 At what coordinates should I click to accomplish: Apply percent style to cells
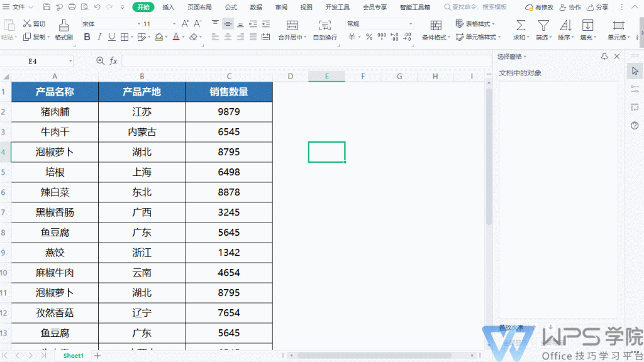pos(369,37)
